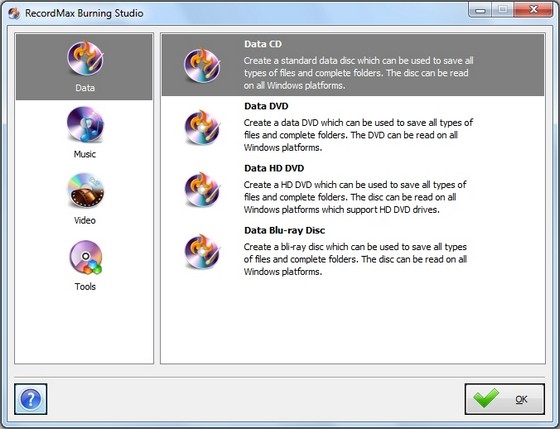Viewport: 560px width, 429px height.
Task: Switch to the Music label in sidebar
Action: pyautogui.click(x=85, y=154)
